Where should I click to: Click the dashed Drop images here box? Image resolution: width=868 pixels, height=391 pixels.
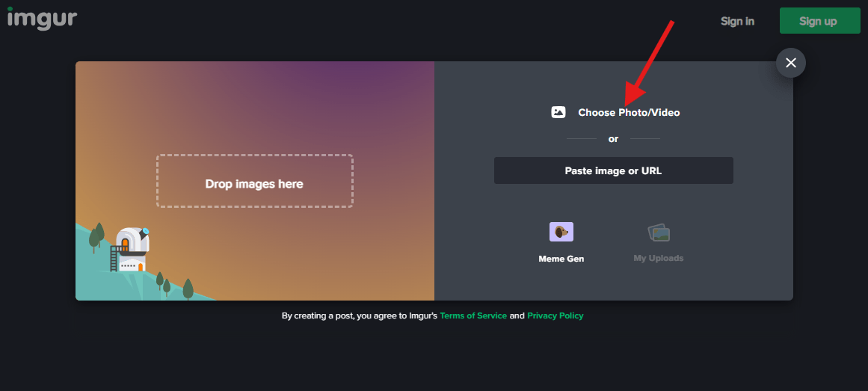pos(254,181)
